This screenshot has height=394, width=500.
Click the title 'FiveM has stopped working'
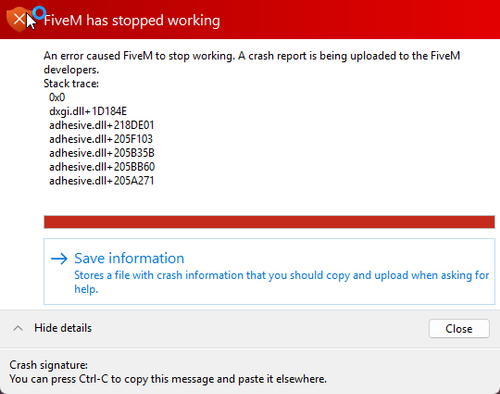[x=132, y=20]
